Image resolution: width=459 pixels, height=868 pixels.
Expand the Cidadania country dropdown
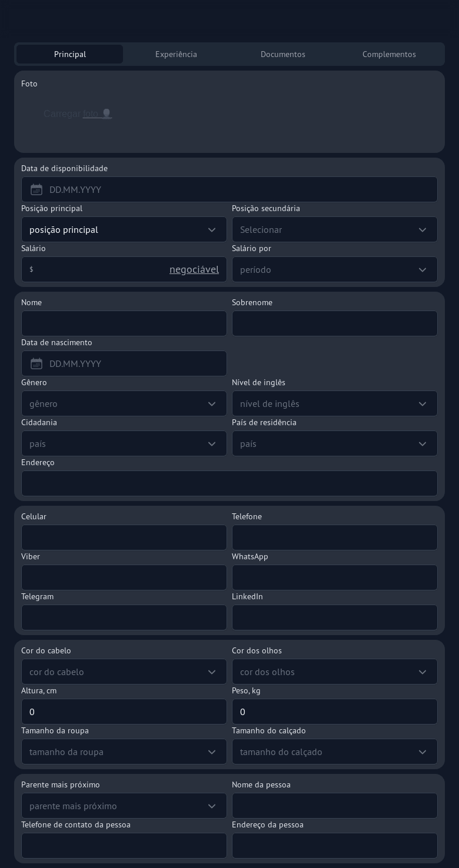(124, 443)
